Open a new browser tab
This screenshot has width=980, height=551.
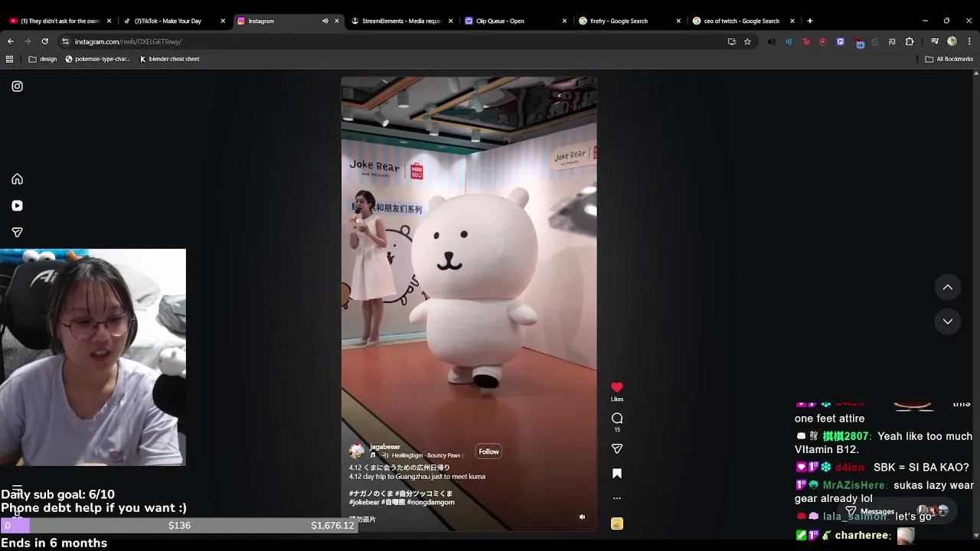810,21
